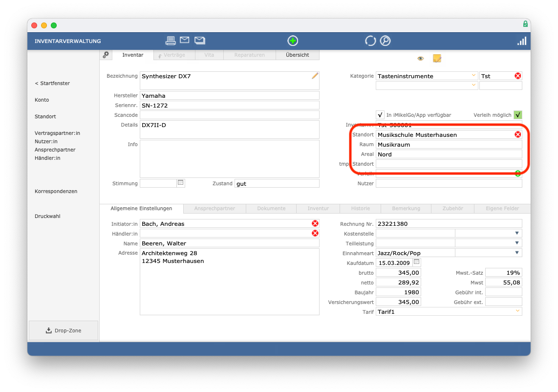
Task: Go back via < Startfenster link
Action: click(52, 83)
